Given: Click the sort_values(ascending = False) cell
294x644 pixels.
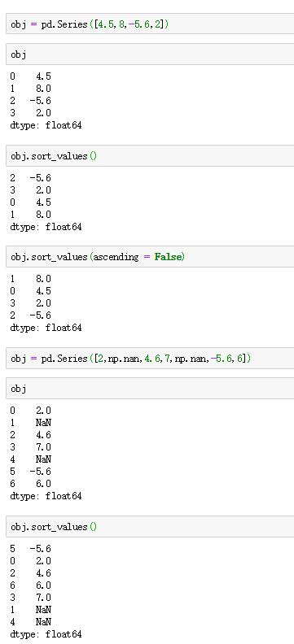Looking at the screenshot, I should [x=150, y=257].
